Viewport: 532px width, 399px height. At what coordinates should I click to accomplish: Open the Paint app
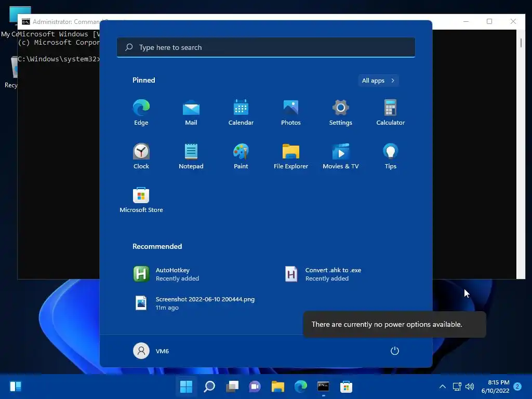pos(241,156)
